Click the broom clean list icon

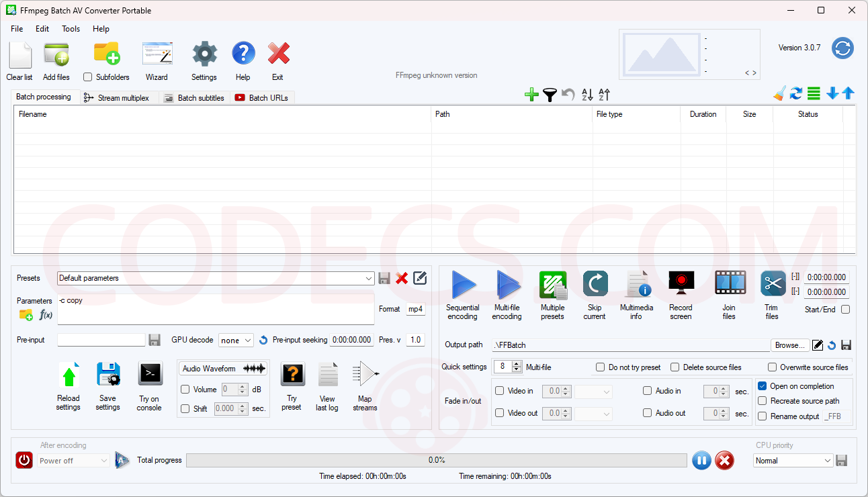tap(779, 93)
